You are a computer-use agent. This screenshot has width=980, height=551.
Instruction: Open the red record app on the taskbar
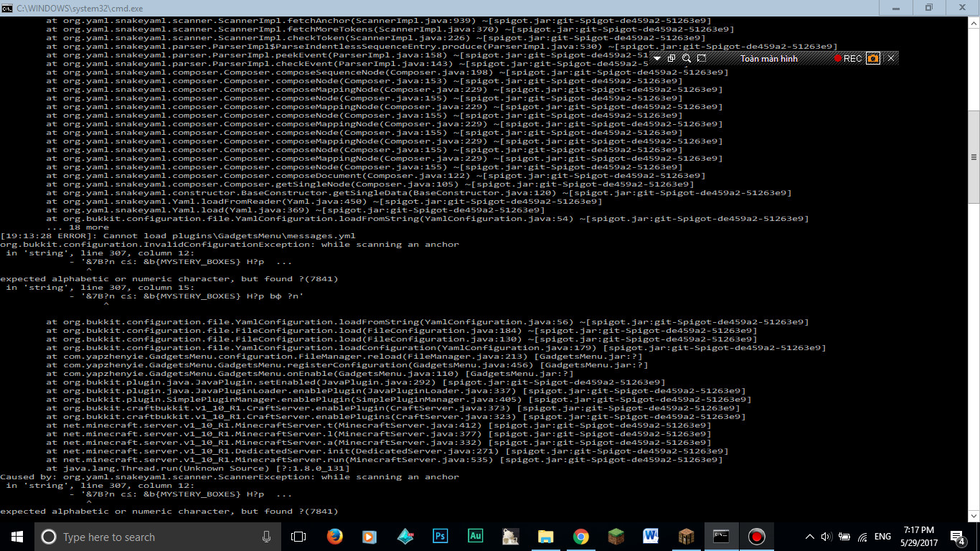(x=756, y=537)
